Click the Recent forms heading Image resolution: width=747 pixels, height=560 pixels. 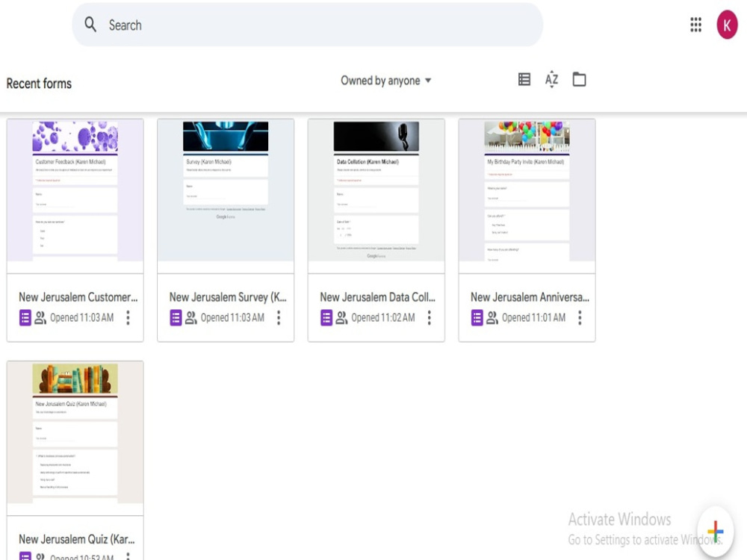[39, 84]
